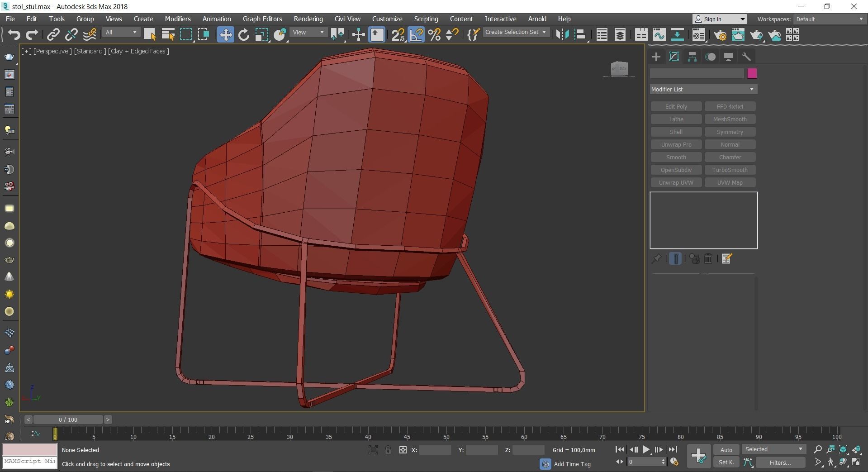Open the Clay + Edged Faces shading menu
This screenshot has height=472, width=868.
coord(138,51)
